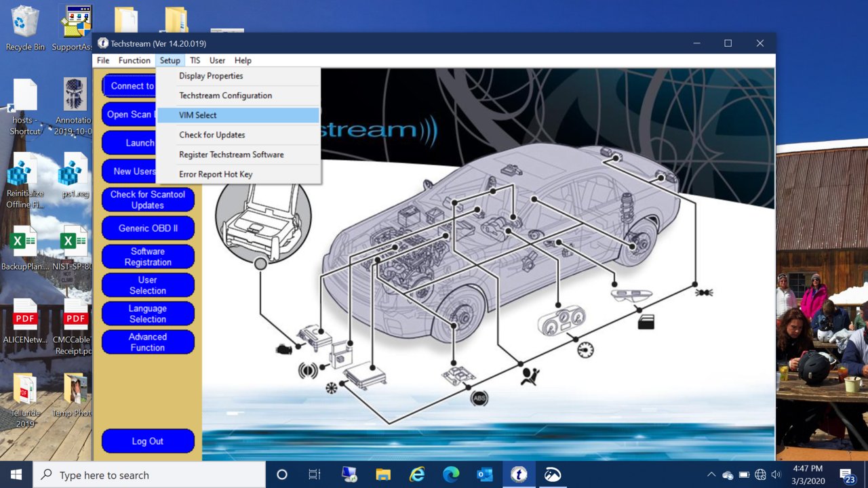Image resolution: width=868 pixels, height=488 pixels.
Task: Open the Temp Photo folder icon
Action: click(x=73, y=394)
